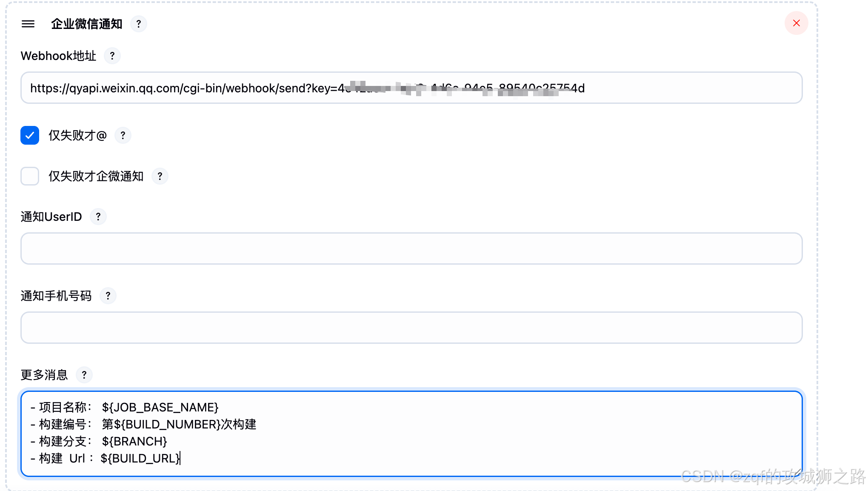The width and height of the screenshot is (868, 491).
Task: Click the hamburger drag handle icon
Action: tap(28, 24)
